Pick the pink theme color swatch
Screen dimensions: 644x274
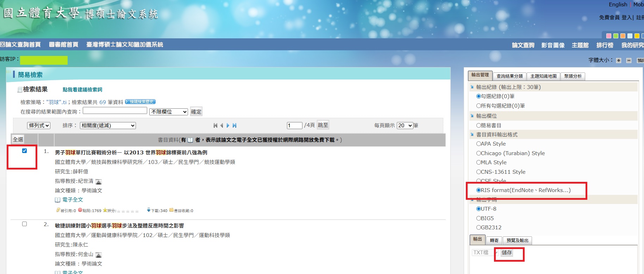pyautogui.click(x=609, y=36)
